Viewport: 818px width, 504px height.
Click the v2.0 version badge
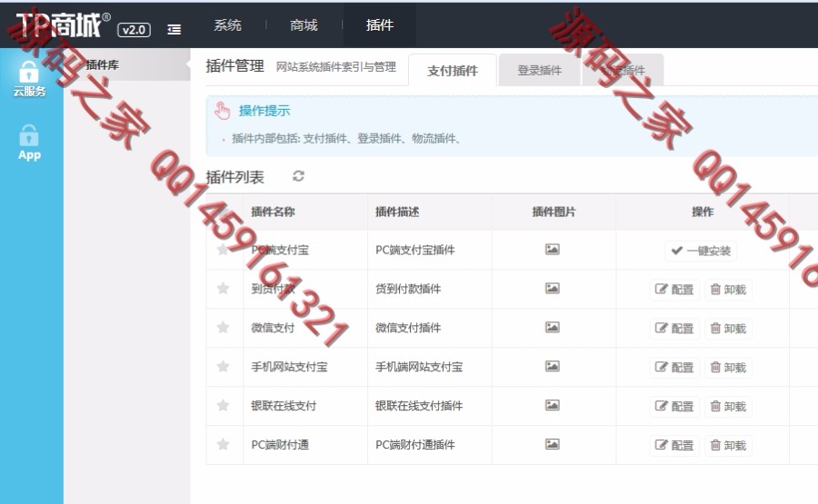tap(135, 30)
